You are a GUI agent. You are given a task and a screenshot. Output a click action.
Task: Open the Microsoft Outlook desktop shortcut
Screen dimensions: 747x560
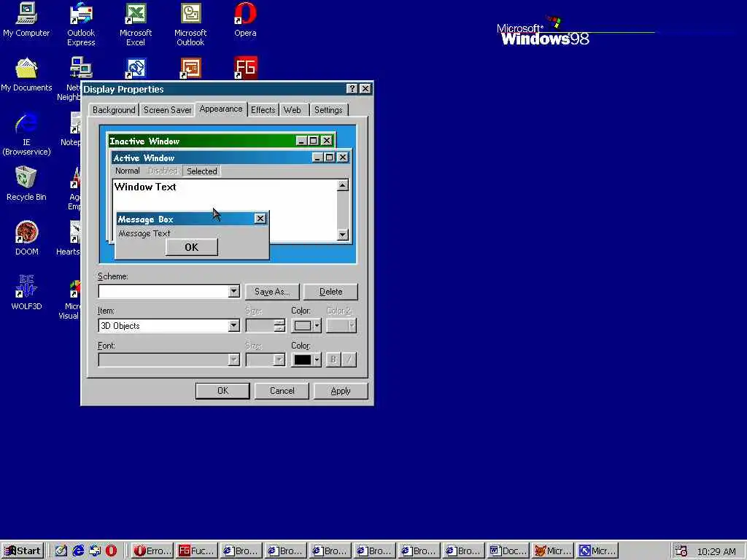(190, 24)
